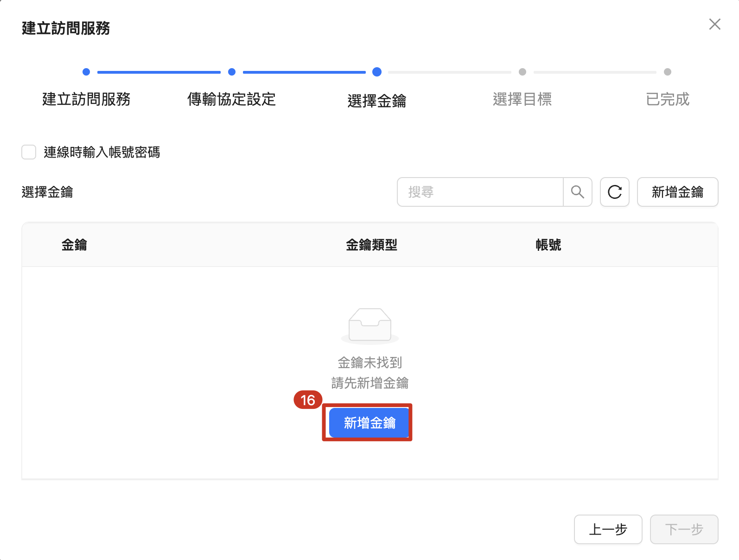Refresh the key list
The image size is (739, 560).
point(614,192)
